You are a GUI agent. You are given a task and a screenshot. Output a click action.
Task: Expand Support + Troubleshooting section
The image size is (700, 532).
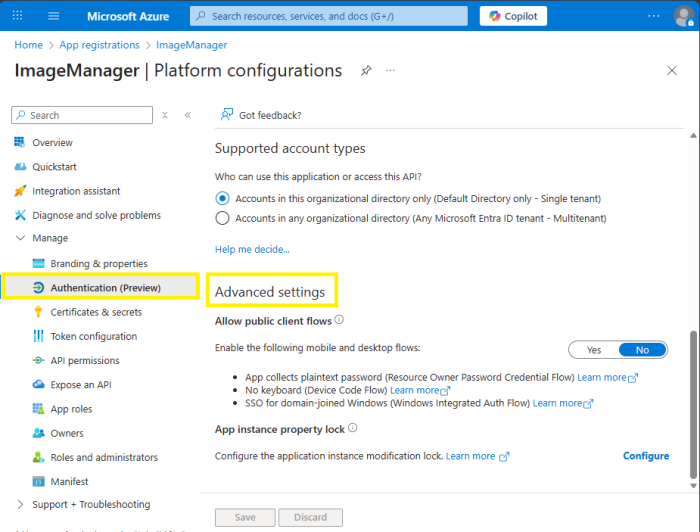[21, 505]
